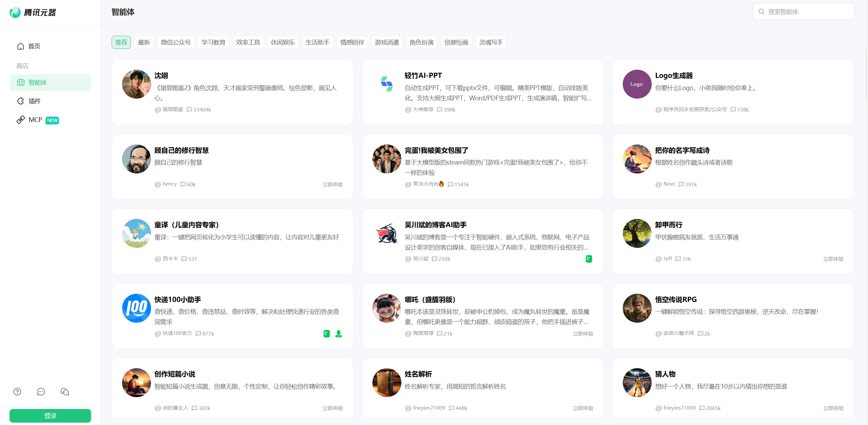Click 立即体验 on 顾自己的修行智慧 card

pos(333,184)
